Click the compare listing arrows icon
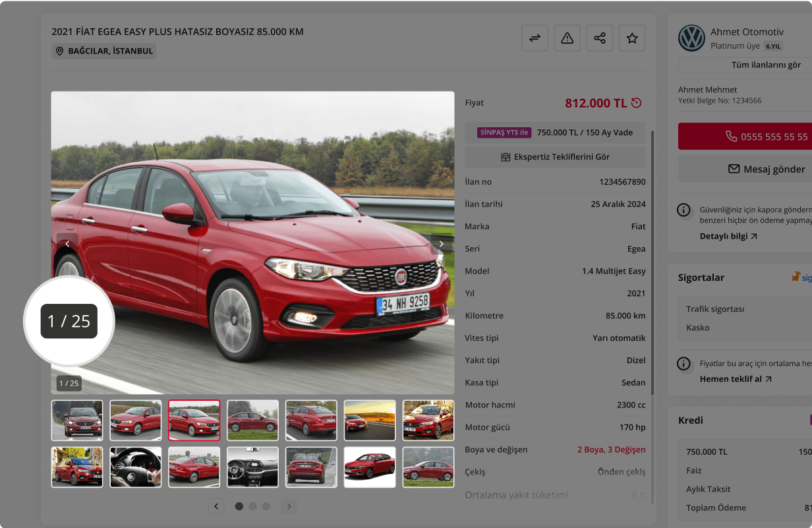The width and height of the screenshot is (812, 528). click(x=535, y=38)
